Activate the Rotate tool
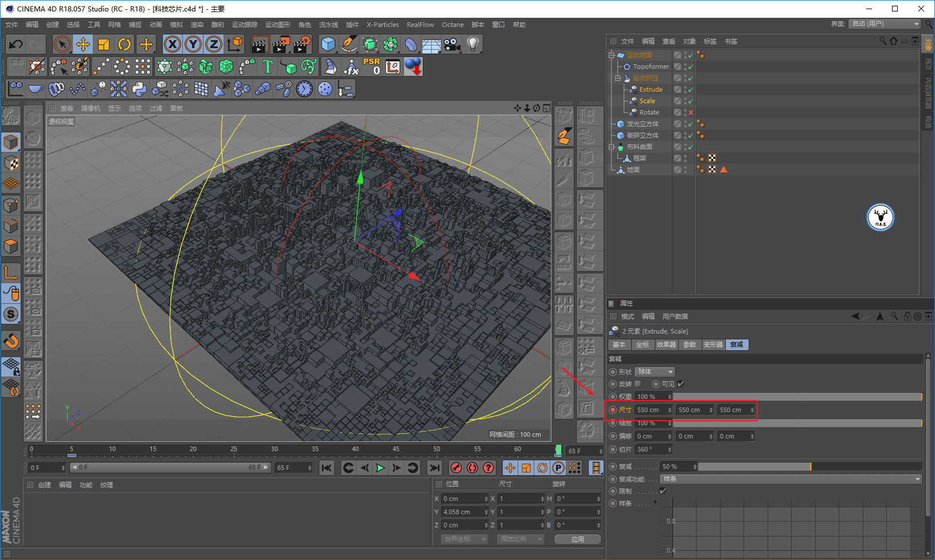Screen dimensions: 935x560 pyautogui.click(x=124, y=44)
